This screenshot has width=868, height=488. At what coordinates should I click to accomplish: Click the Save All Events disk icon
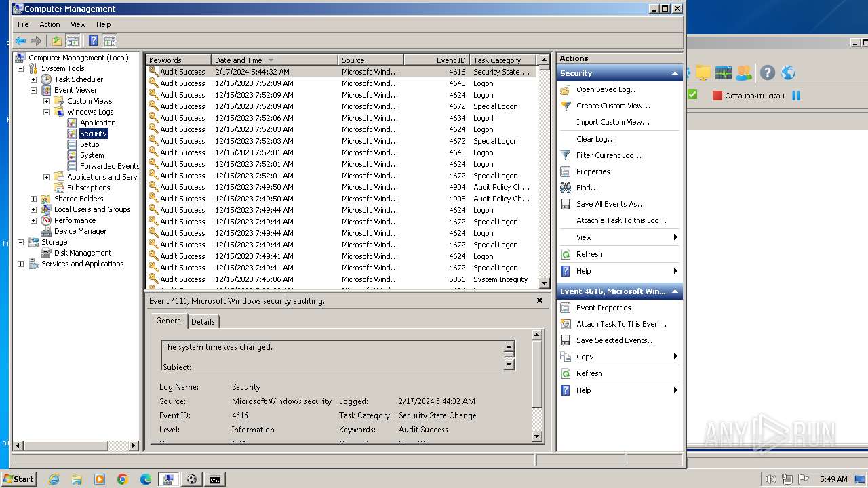(x=566, y=204)
